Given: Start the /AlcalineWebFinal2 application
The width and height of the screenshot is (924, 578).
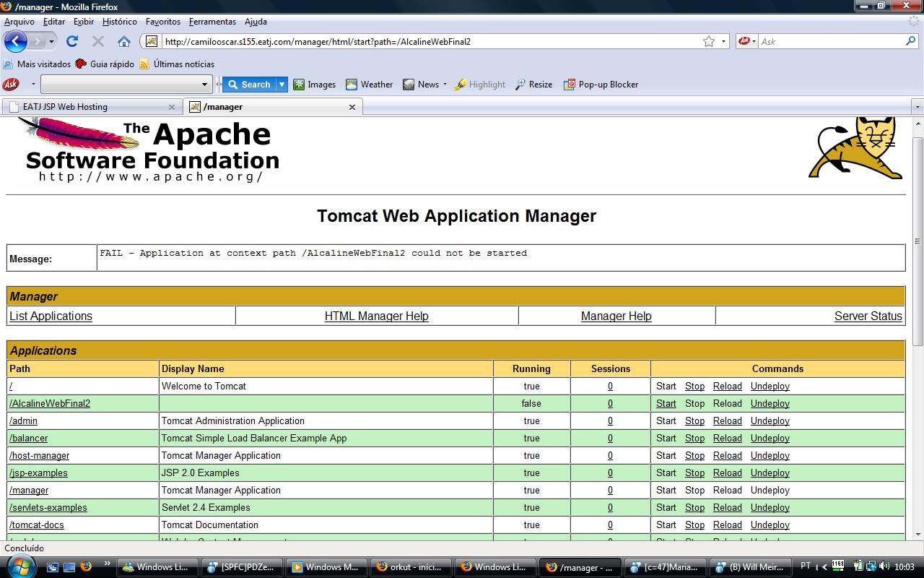Looking at the screenshot, I should (666, 403).
